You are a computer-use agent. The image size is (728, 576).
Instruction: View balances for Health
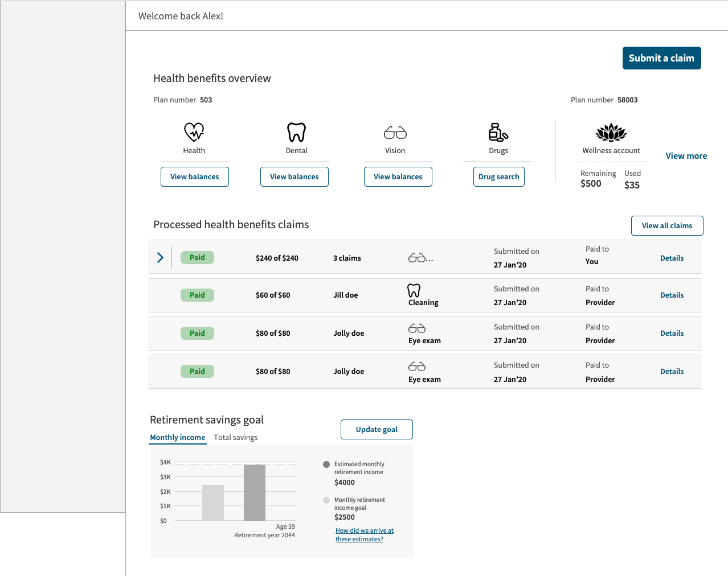(195, 176)
